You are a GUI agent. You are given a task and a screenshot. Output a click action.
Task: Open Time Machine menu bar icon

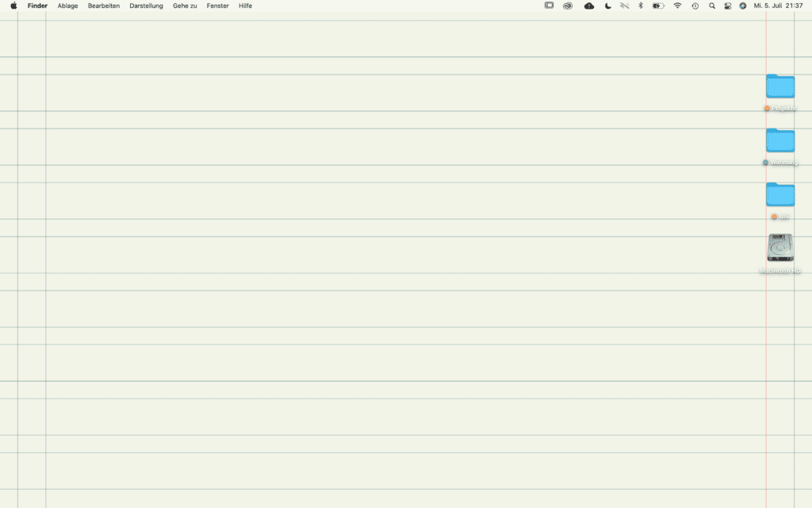click(x=695, y=6)
